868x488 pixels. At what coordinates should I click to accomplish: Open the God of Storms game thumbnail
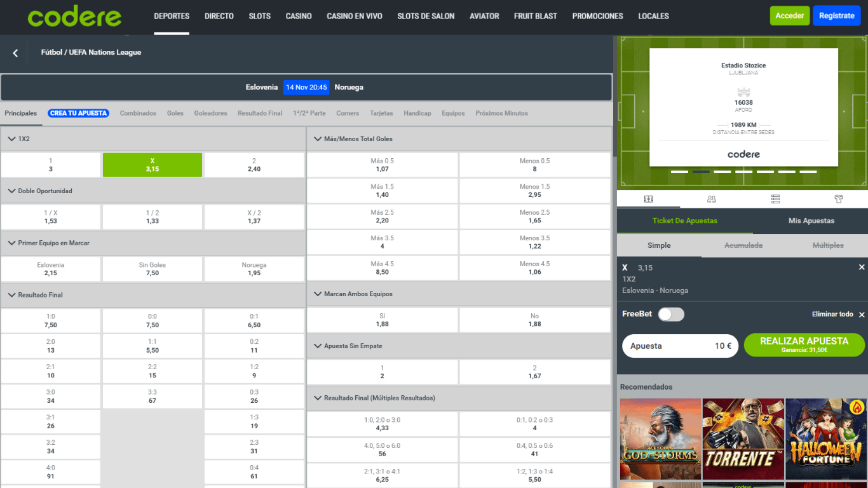click(660, 439)
